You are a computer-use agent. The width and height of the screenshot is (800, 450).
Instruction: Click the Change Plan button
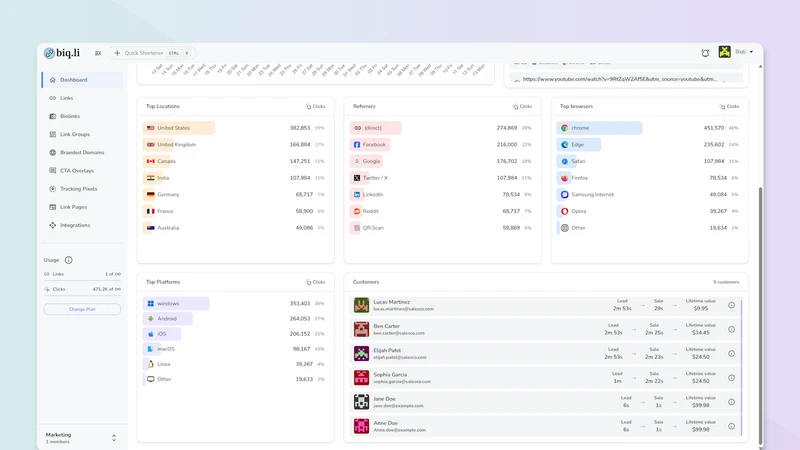click(x=82, y=309)
